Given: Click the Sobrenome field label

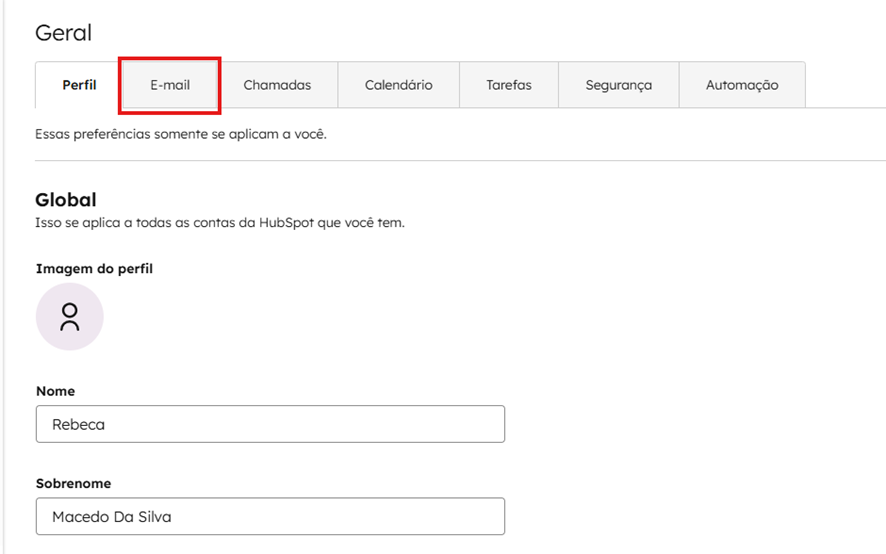Looking at the screenshot, I should (x=73, y=483).
